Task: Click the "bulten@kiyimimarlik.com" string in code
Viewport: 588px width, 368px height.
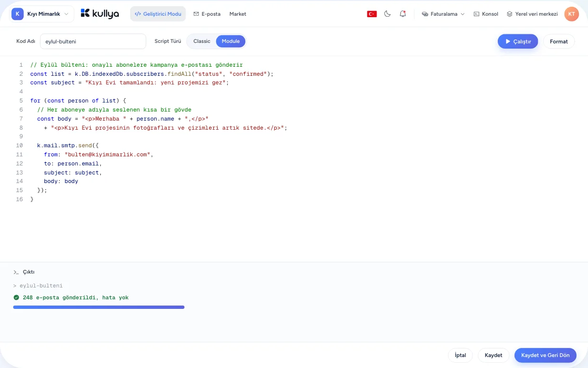Action: pyautogui.click(x=107, y=154)
